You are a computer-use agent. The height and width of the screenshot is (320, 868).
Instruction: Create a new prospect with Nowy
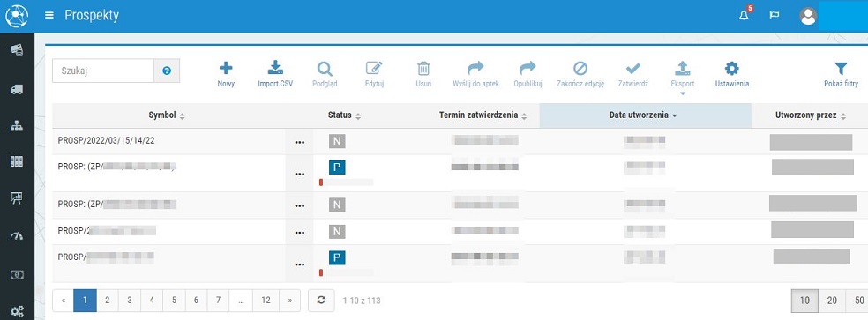[226, 75]
